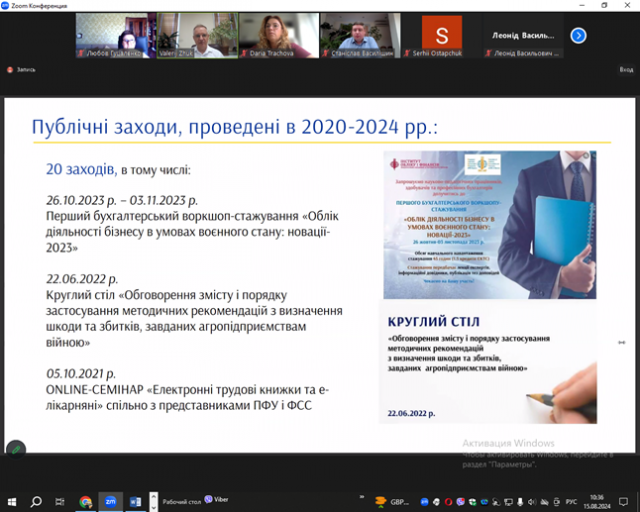Click network icon in system tray
The width and height of the screenshot is (640, 512).
508,502
